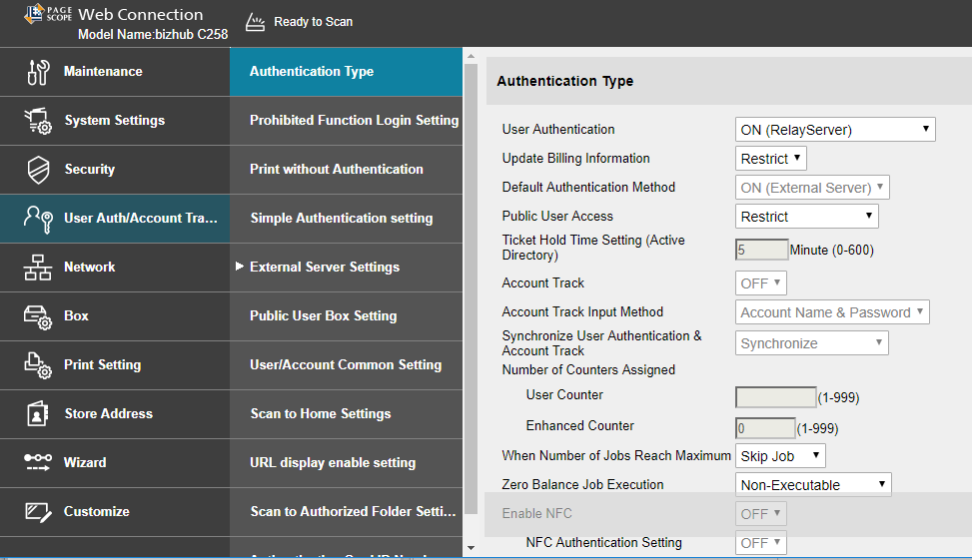972x560 pixels.
Task: Open the Update Billing Information dropdown
Action: (x=770, y=159)
